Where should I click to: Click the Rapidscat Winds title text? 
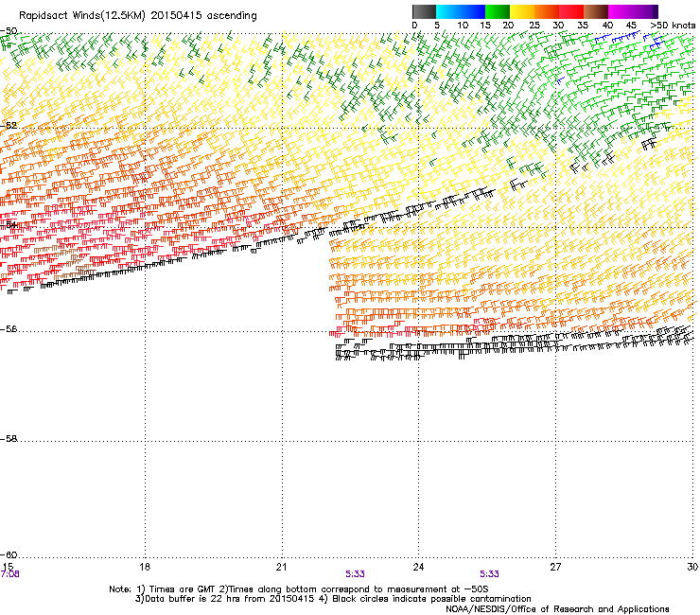(x=138, y=16)
